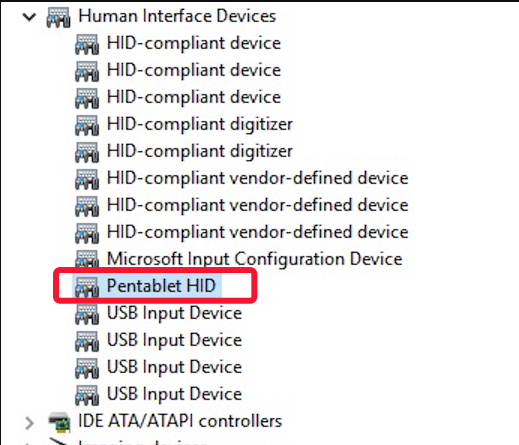
Task: Select the last HID-compliant vendor-defined device
Action: point(257,232)
